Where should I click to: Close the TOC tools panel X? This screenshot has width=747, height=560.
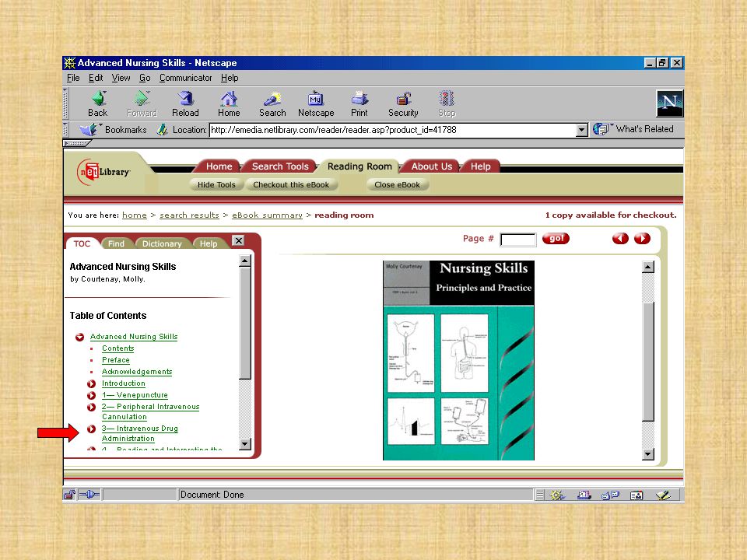[238, 240]
